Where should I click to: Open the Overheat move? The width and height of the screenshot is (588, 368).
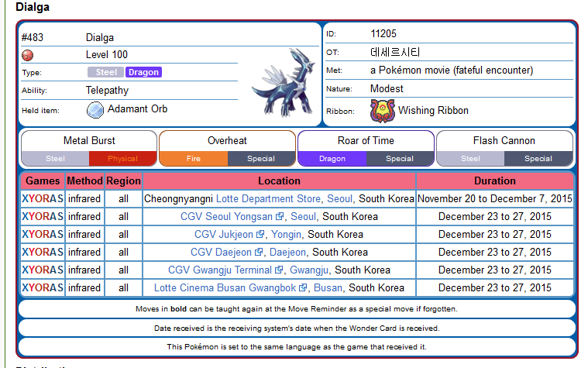coord(227,141)
